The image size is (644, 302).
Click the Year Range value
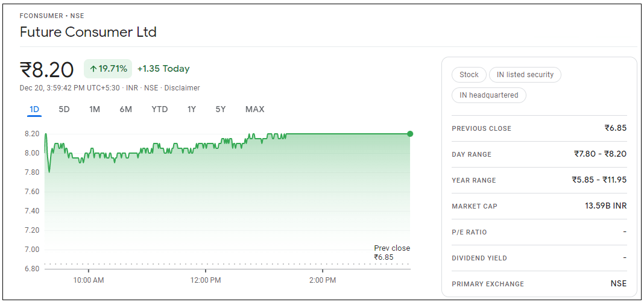(599, 180)
